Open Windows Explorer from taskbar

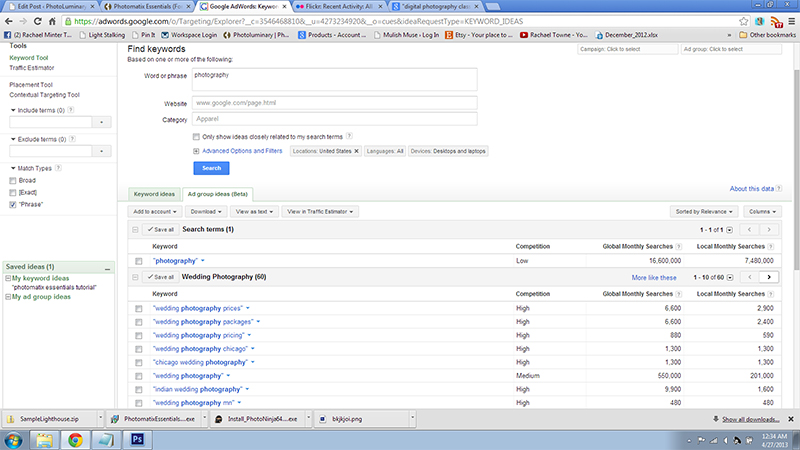click(44, 440)
